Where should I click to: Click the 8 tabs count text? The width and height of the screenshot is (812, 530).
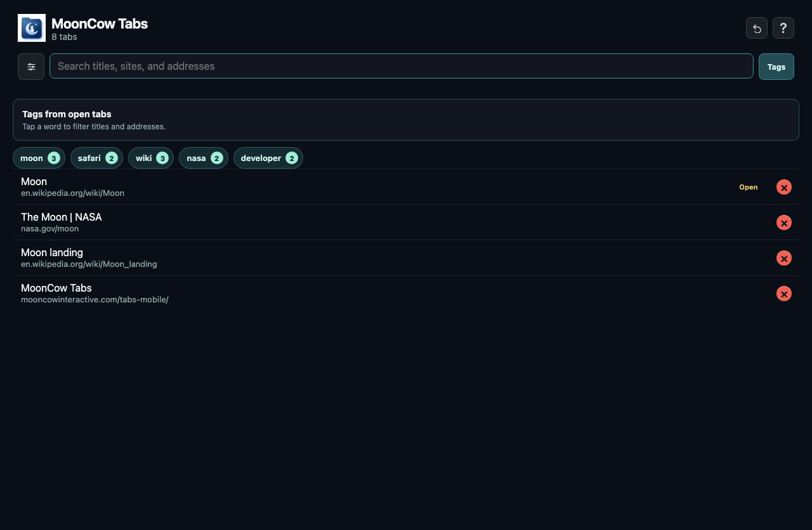[x=64, y=37]
